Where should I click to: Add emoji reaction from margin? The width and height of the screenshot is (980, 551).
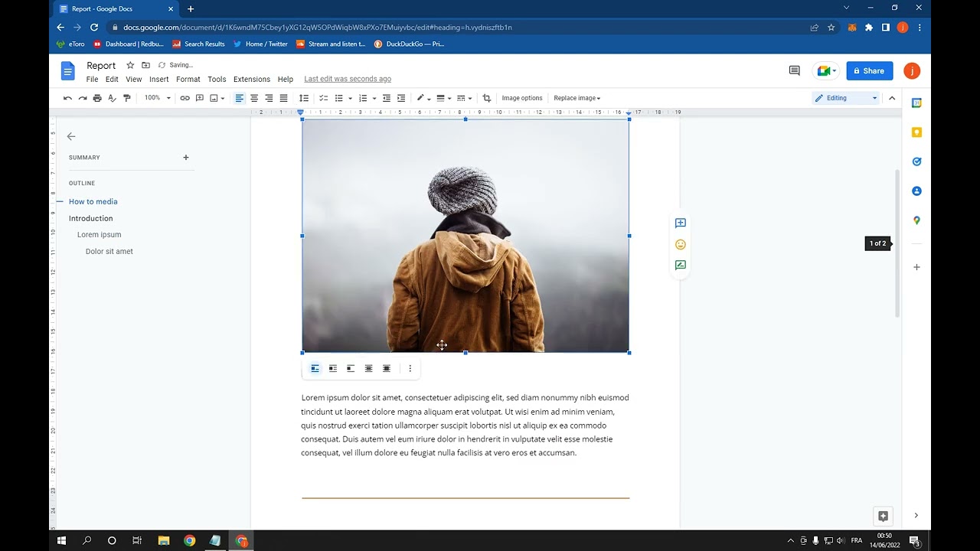point(681,245)
